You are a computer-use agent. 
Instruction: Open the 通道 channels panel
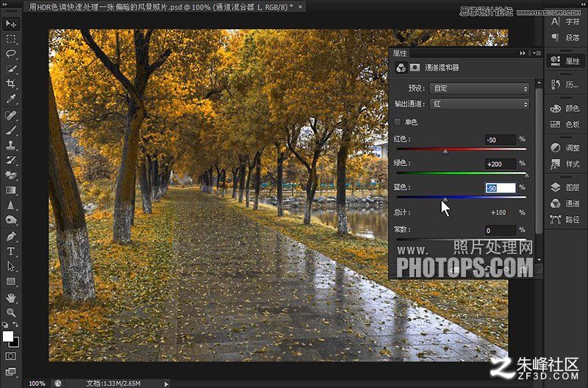click(565, 204)
